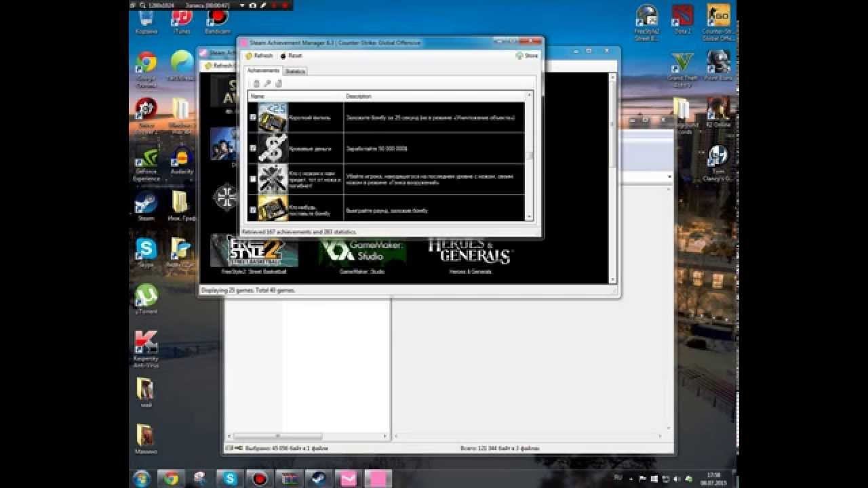Screen dimensions: 868x488
Task: Select the Heroes & Generals game tile
Action: pyautogui.click(x=470, y=254)
